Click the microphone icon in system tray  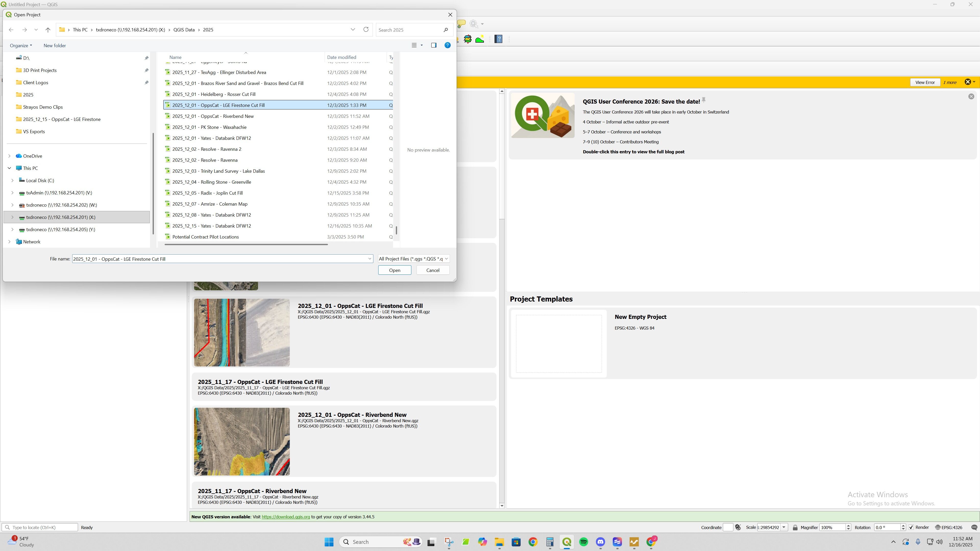coord(918,542)
